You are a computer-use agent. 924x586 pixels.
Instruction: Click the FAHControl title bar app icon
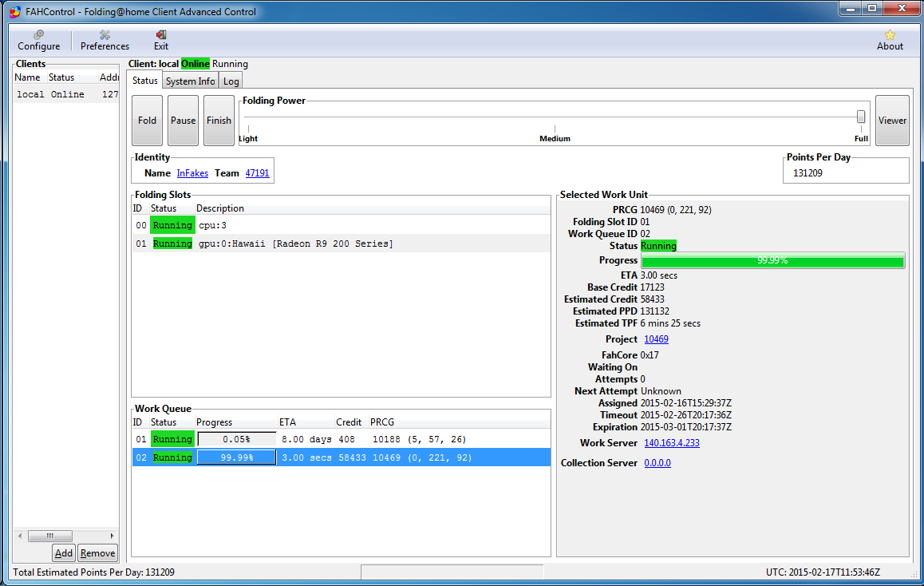tap(15, 11)
